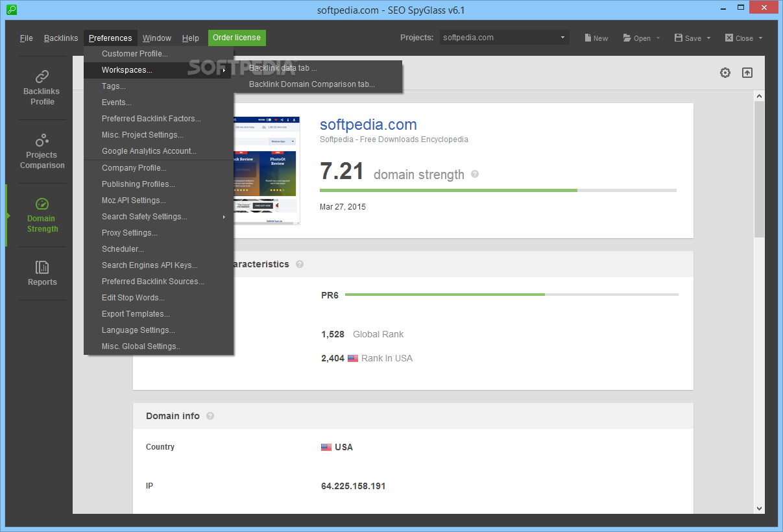Open the Window menu
Screen dimensions: 783x532
(x=157, y=38)
